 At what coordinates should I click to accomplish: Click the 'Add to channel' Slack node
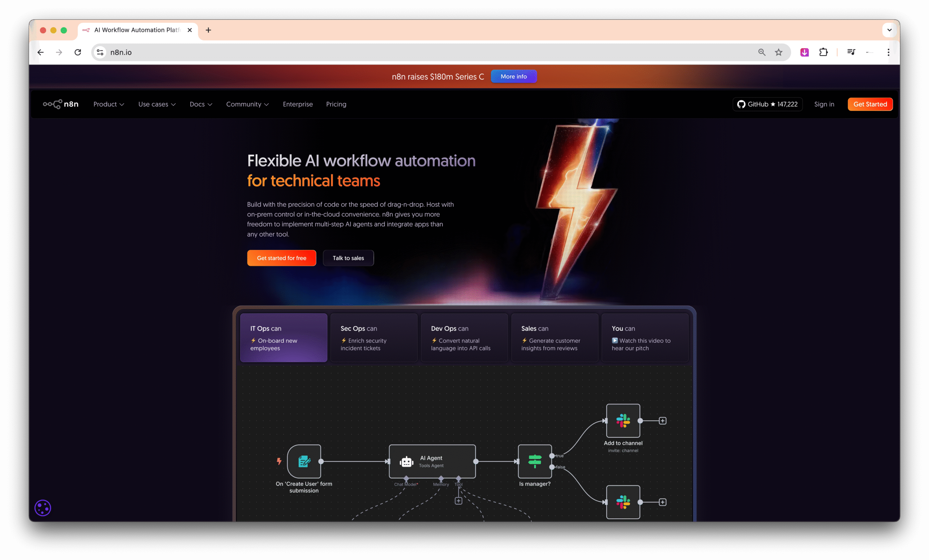coord(623,421)
